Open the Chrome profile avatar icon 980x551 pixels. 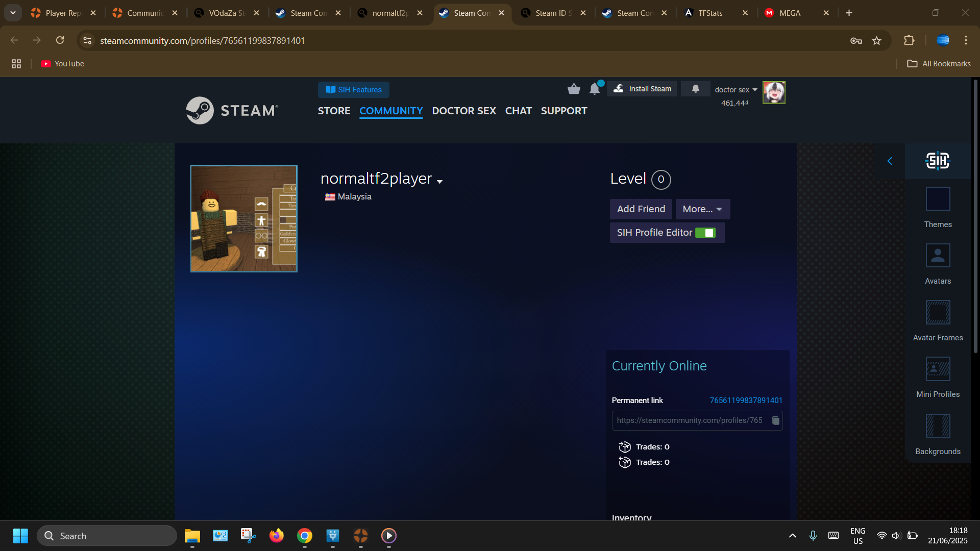click(x=943, y=40)
